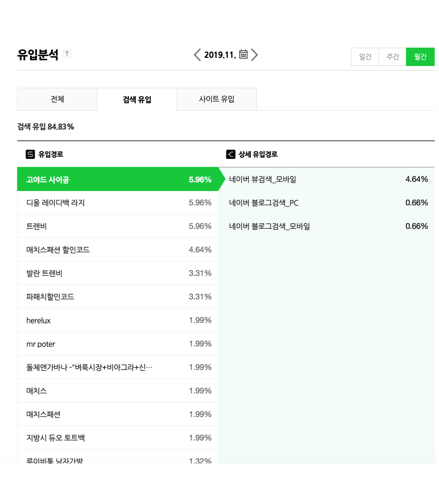Click the 유입경로 S icon
This screenshot has width=439, height=504.
[x=30, y=154]
